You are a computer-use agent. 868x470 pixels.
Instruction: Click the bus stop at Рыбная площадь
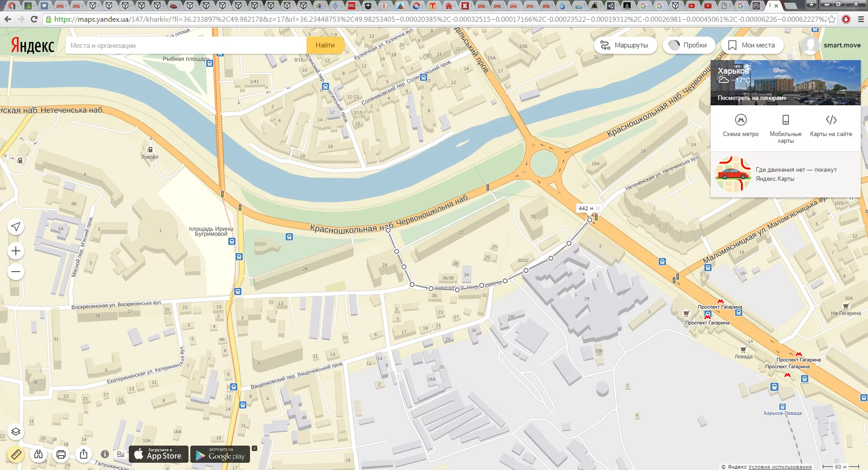tap(210, 63)
